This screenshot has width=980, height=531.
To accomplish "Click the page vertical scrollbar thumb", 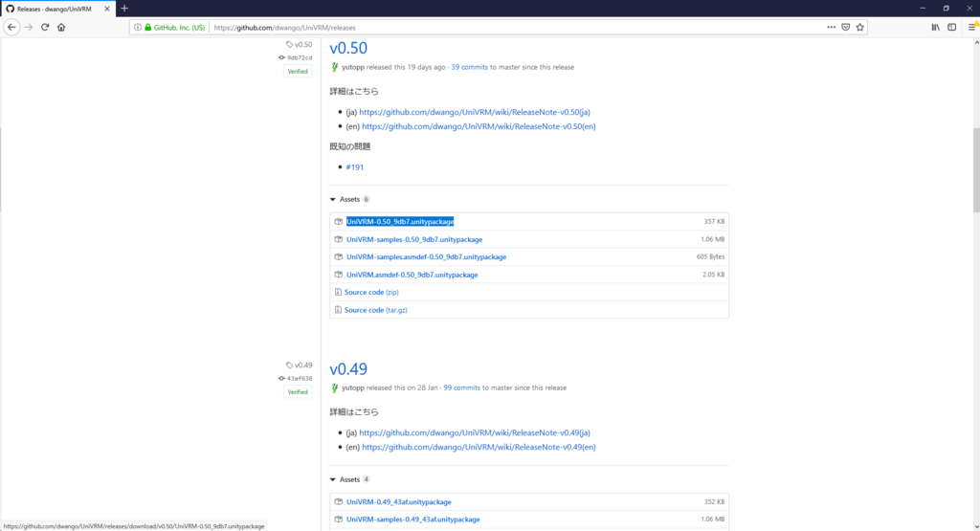I will (x=976, y=170).
